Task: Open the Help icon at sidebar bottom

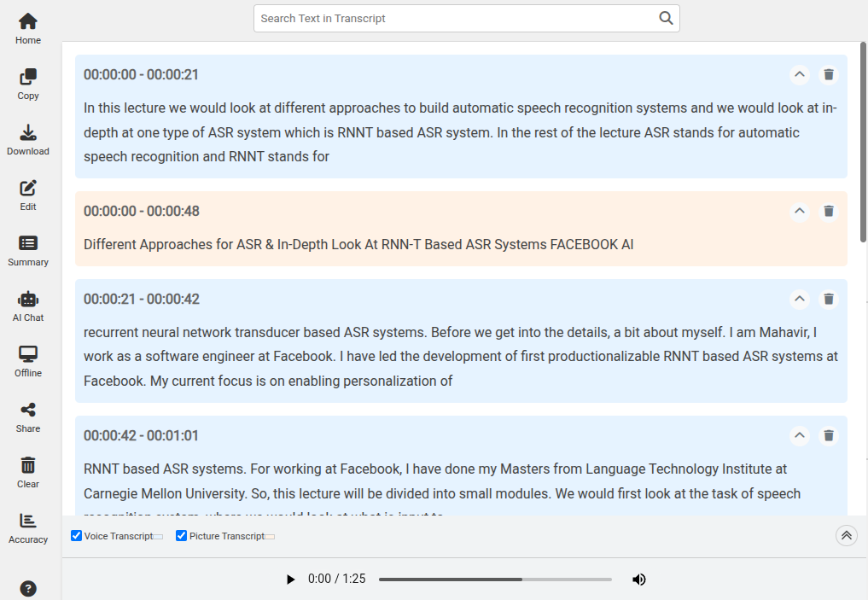Action: 27,588
